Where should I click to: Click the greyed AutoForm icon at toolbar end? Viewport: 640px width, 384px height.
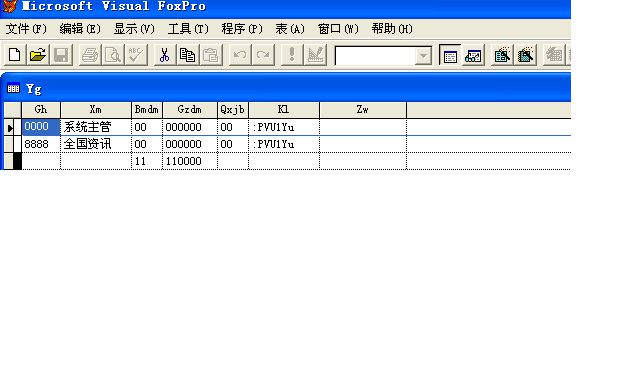click(x=554, y=55)
